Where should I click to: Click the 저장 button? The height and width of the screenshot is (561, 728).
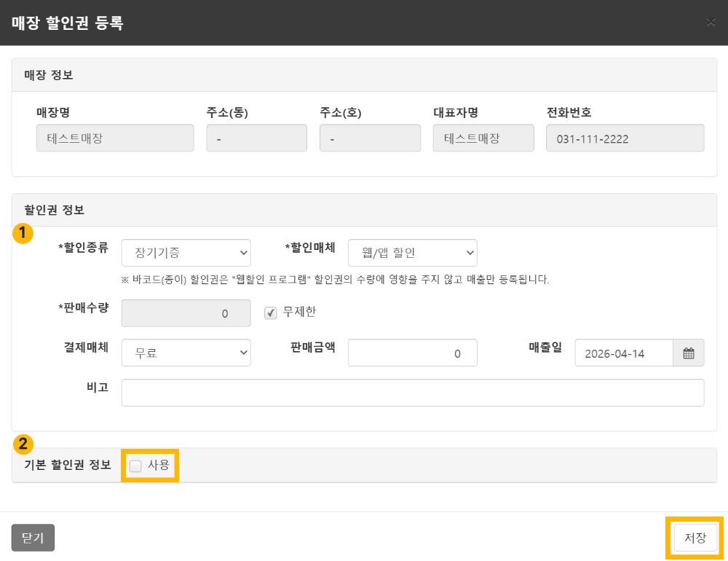click(x=695, y=538)
